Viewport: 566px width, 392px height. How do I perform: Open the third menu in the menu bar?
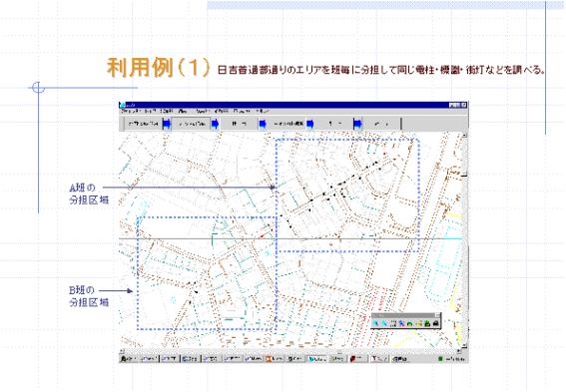point(167,112)
